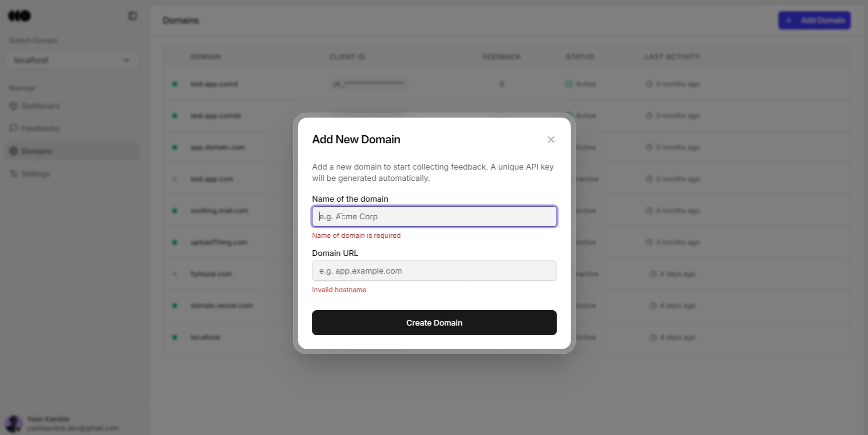Click the user profile avatar

[14, 424]
